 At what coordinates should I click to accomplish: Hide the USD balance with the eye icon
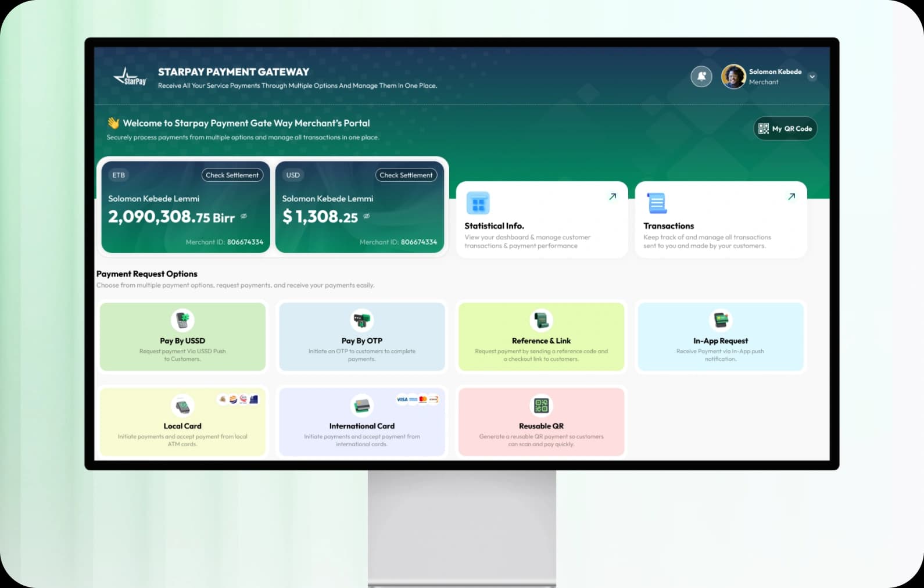click(367, 216)
